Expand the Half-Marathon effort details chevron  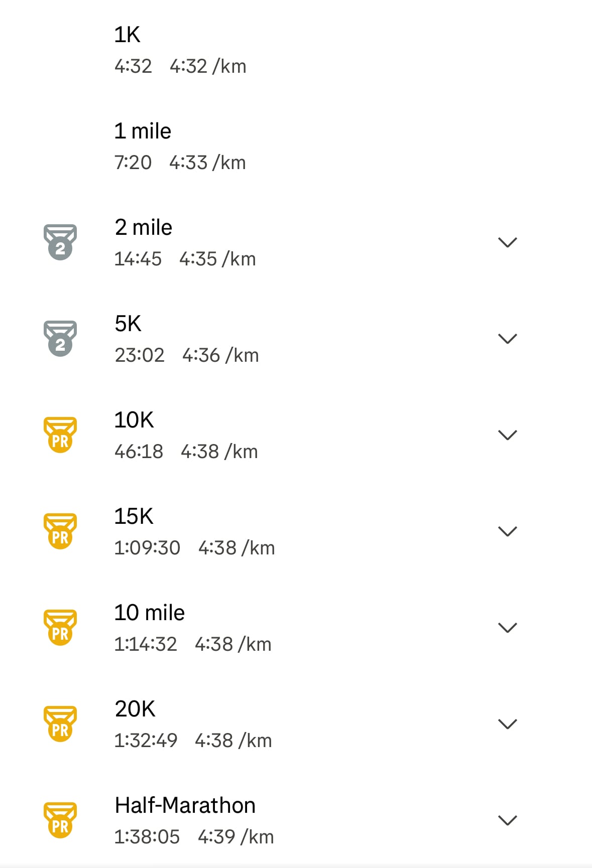(507, 821)
